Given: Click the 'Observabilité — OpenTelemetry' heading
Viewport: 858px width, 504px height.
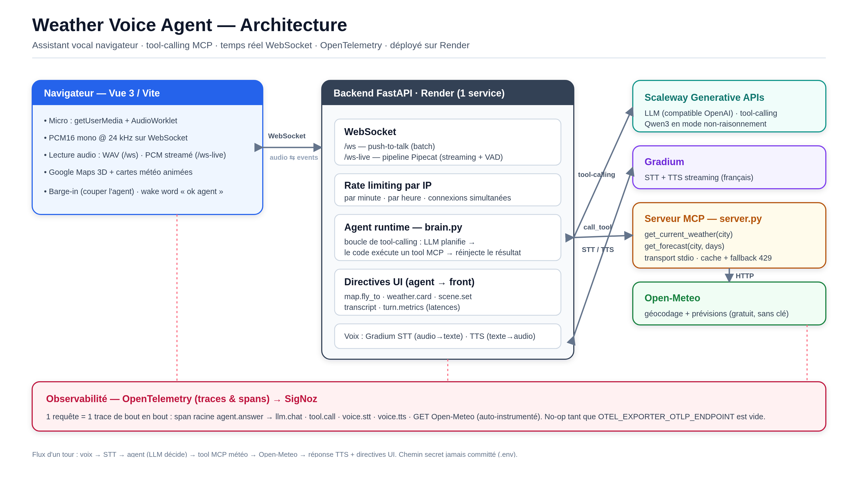Looking at the screenshot, I should tap(182, 399).
